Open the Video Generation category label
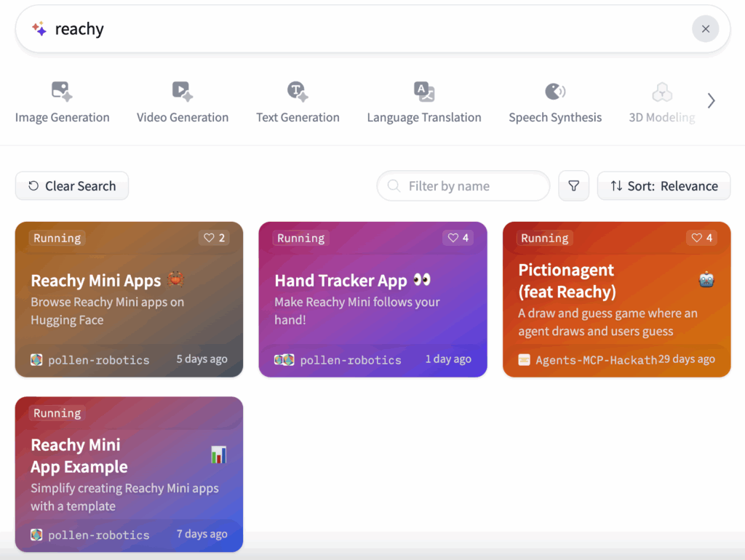This screenshot has height=560, width=745. click(x=183, y=117)
